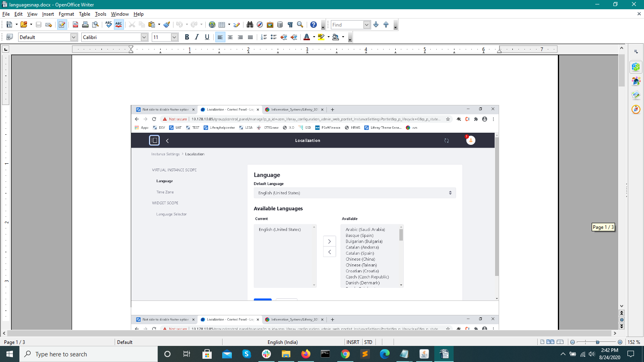This screenshot has height=362, width=644.
Task: Open Page Preview icon
Action: click(x=95, y=25)
